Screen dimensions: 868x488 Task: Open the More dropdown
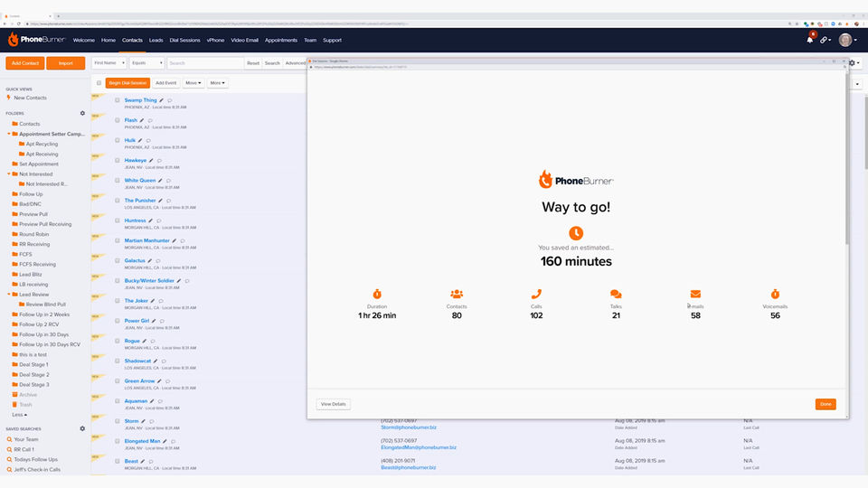[217, 83]
